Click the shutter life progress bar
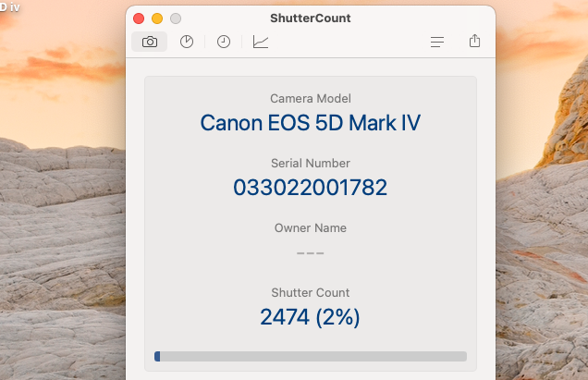 click(x=310, y=356)
